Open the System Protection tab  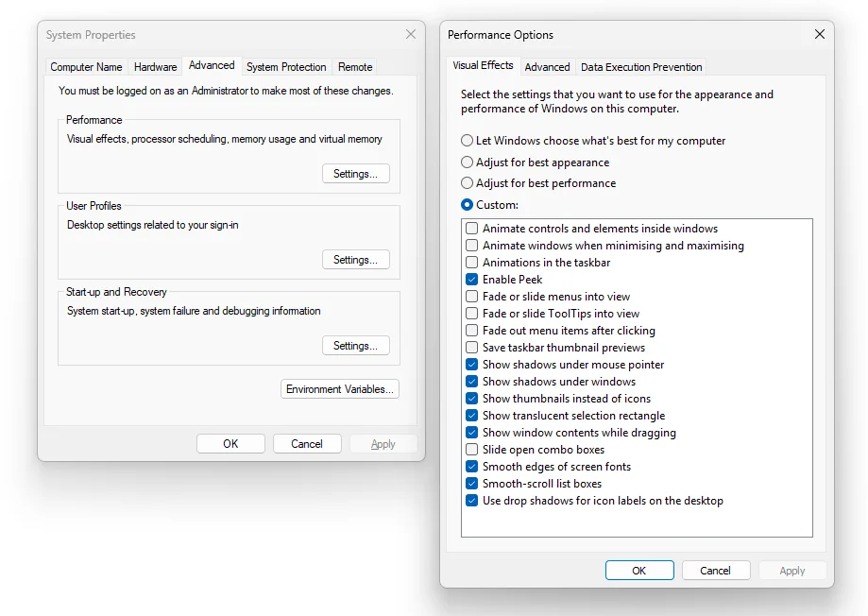[286, 67]
